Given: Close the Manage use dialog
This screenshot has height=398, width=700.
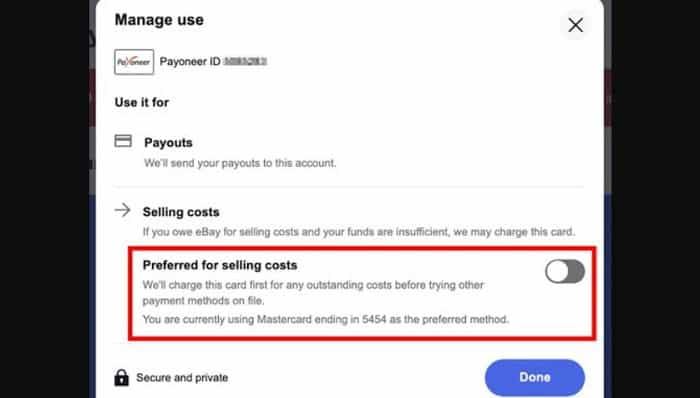Looking at the screenshot, I should pos(575,25).
